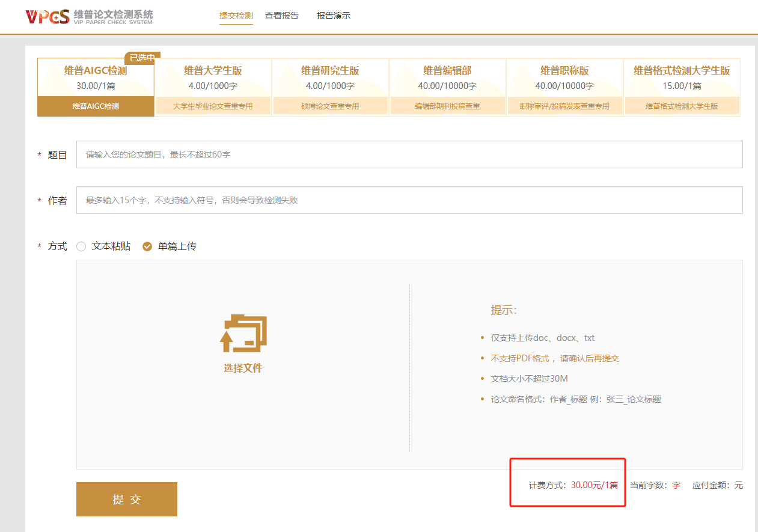
Task: Open the 报告演示 tab
Action: (x=333, y=16)
